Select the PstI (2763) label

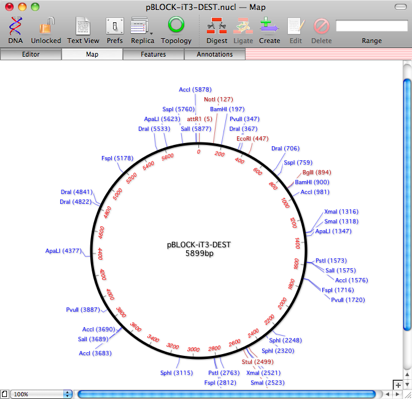point(224,373)
